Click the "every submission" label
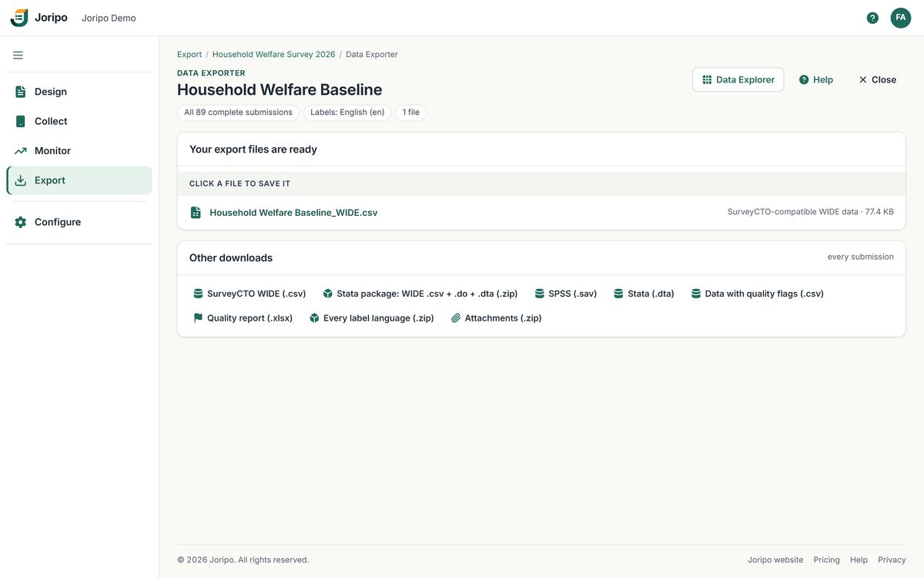Image resolution: width=924 pixels, height=578 pixels. (x=861, y=257)
